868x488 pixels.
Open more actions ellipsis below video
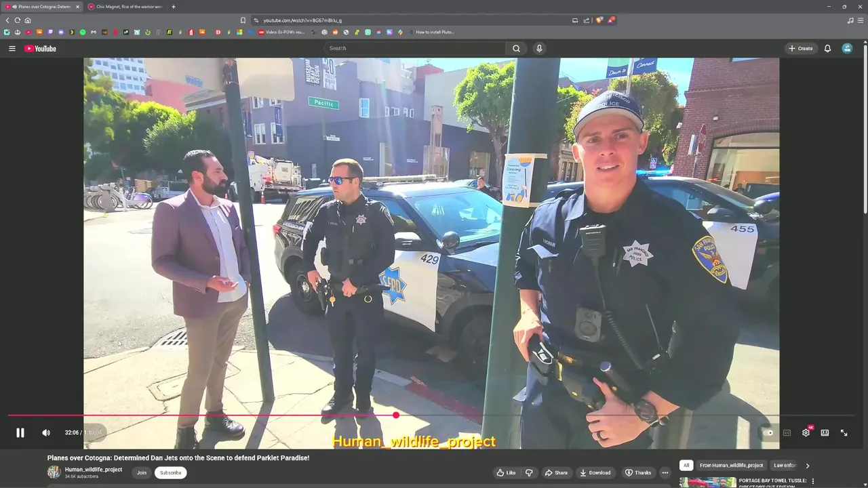665,472
